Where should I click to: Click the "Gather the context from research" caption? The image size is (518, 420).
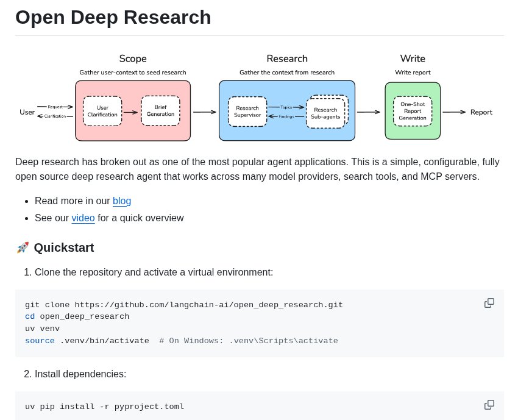click(x=287, y=73)
